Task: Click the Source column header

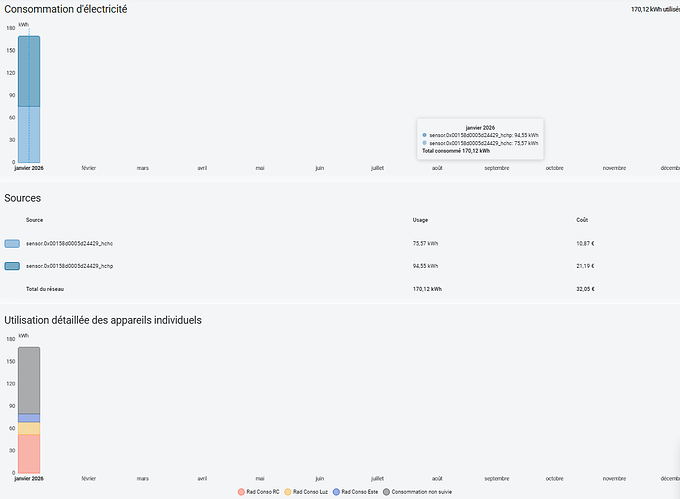Action: (x=34, y=219)
